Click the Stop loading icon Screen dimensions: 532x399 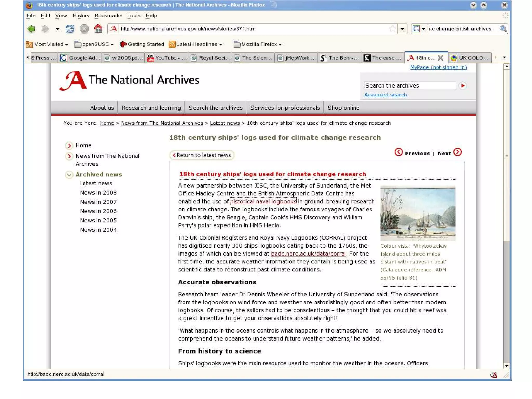(84, 29)
